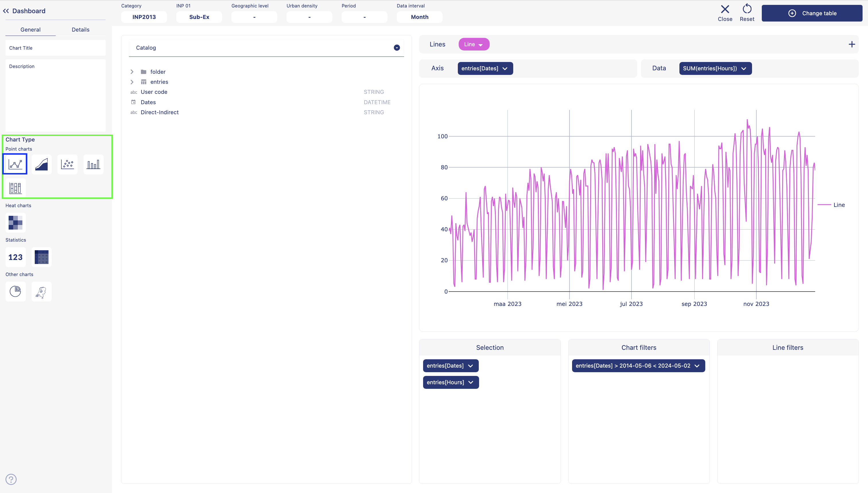Viewport: 868px width, 493px height.
Task: Select the statistics table chart icon
Action: click(41, 257)
